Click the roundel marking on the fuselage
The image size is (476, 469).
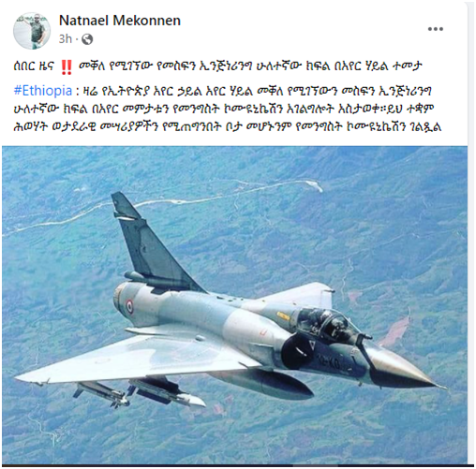pos(129,306)
